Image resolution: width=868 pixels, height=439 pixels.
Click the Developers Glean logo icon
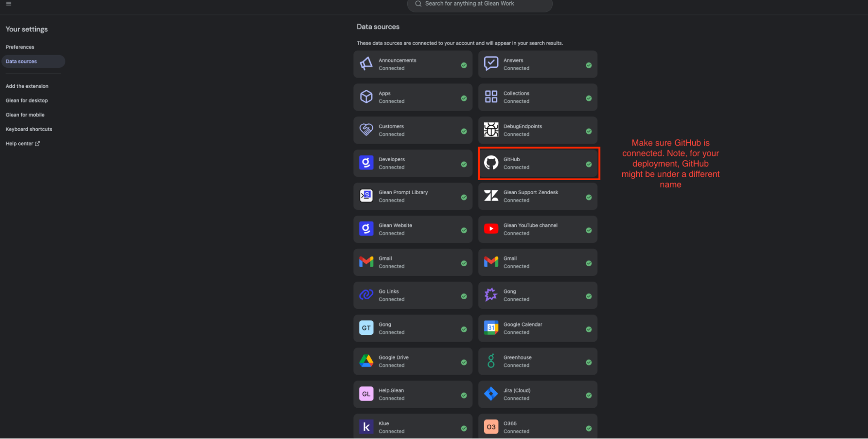[x=366, y=163]
